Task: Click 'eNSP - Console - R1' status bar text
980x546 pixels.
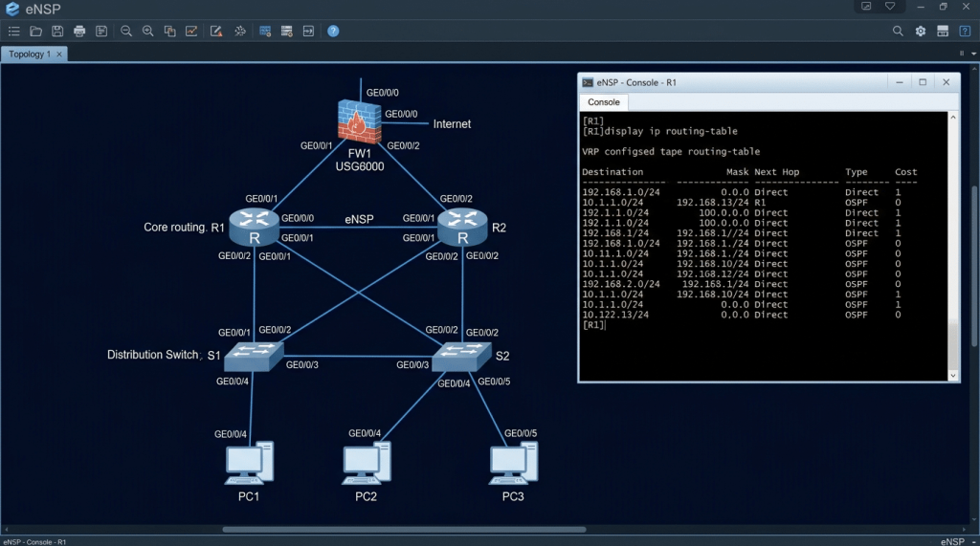Action: click(x=34, y=541)
